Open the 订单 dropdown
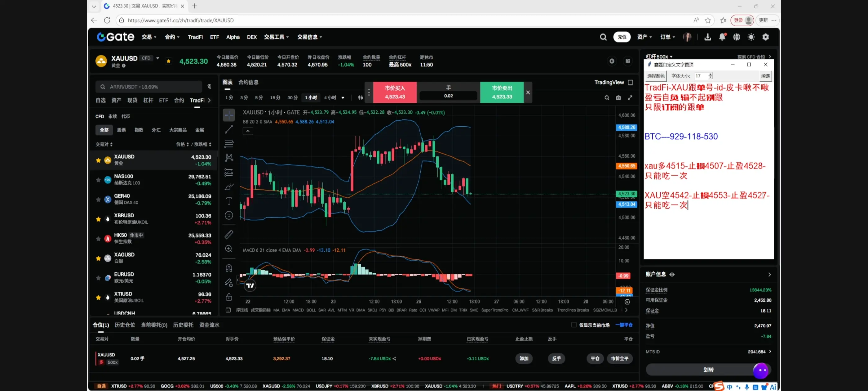This screenshot has width=868, height=391. (x=667, y=37)
